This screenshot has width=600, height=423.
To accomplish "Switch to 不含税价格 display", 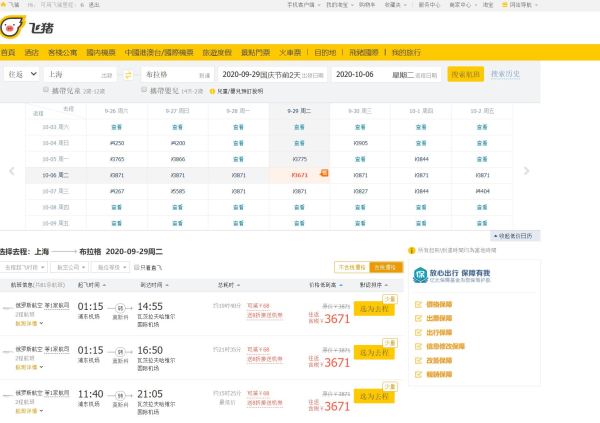I will (352, 267).
